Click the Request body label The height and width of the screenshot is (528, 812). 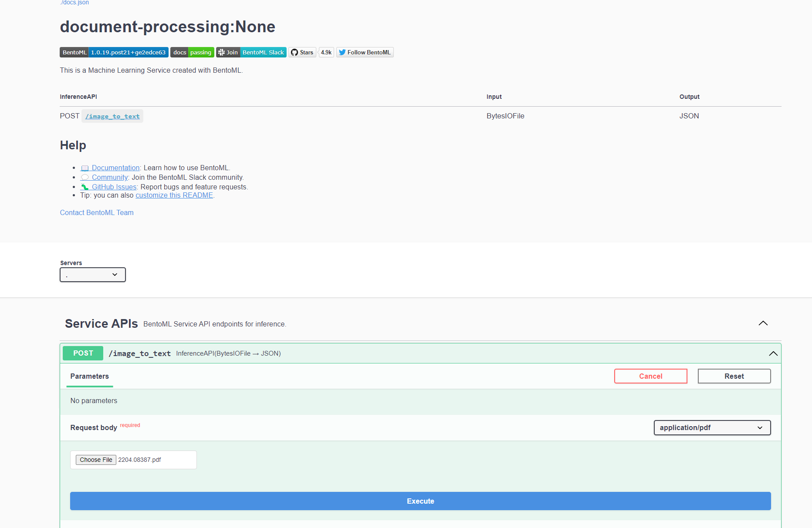(x=94, y=427)
